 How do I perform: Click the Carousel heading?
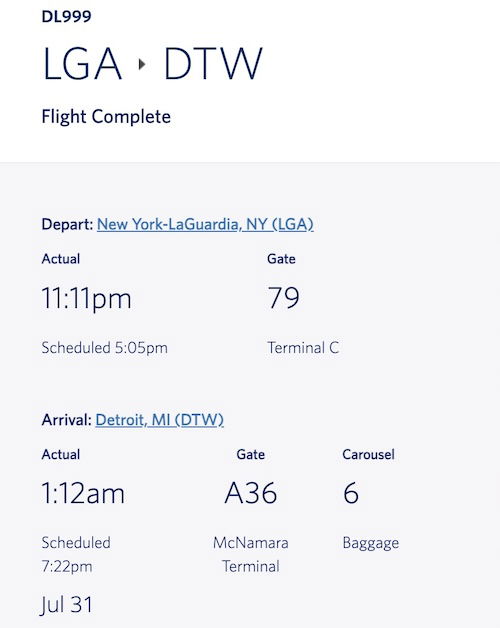(x=369, y=455)
